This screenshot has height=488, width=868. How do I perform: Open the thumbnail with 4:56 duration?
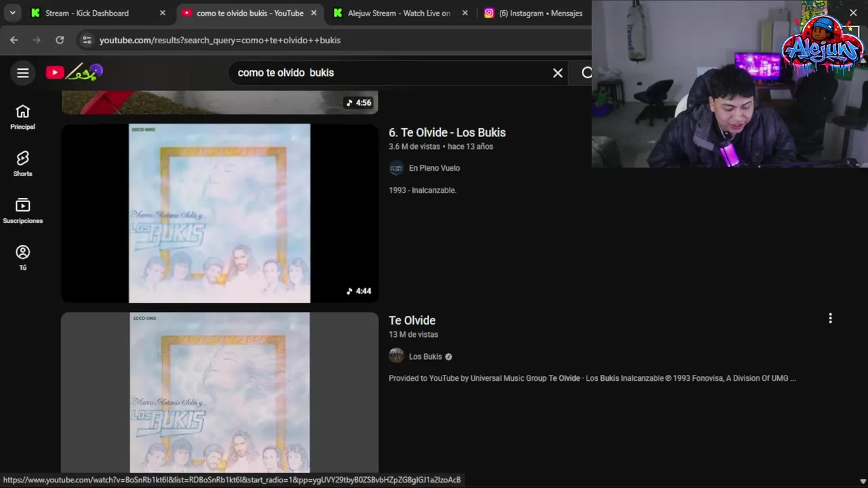(x=220, y=102)
